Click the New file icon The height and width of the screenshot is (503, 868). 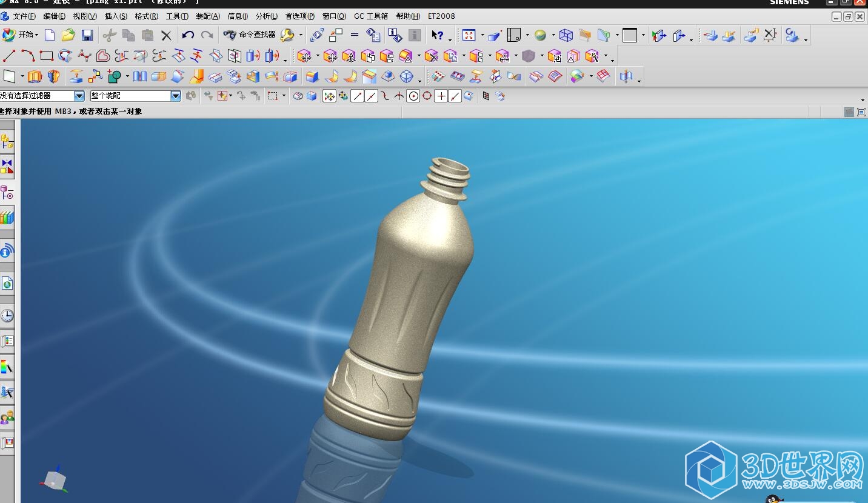point(50,35)
